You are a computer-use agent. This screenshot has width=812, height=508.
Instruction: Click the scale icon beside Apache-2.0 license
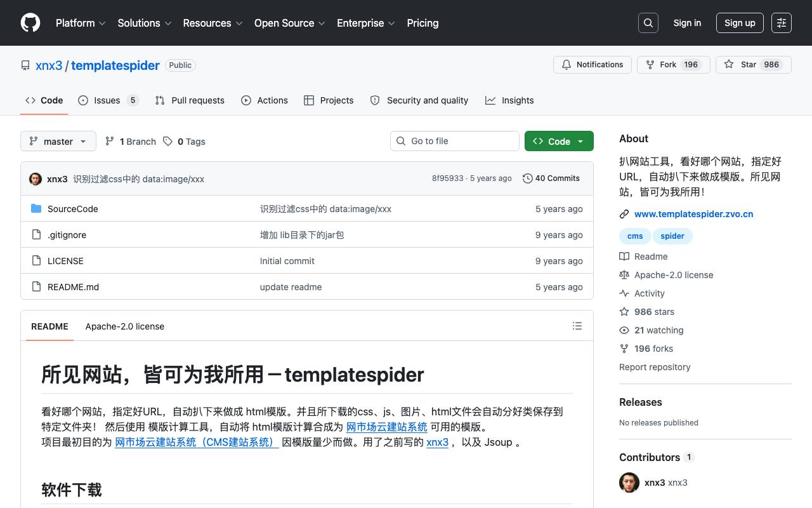coord(624,275)
